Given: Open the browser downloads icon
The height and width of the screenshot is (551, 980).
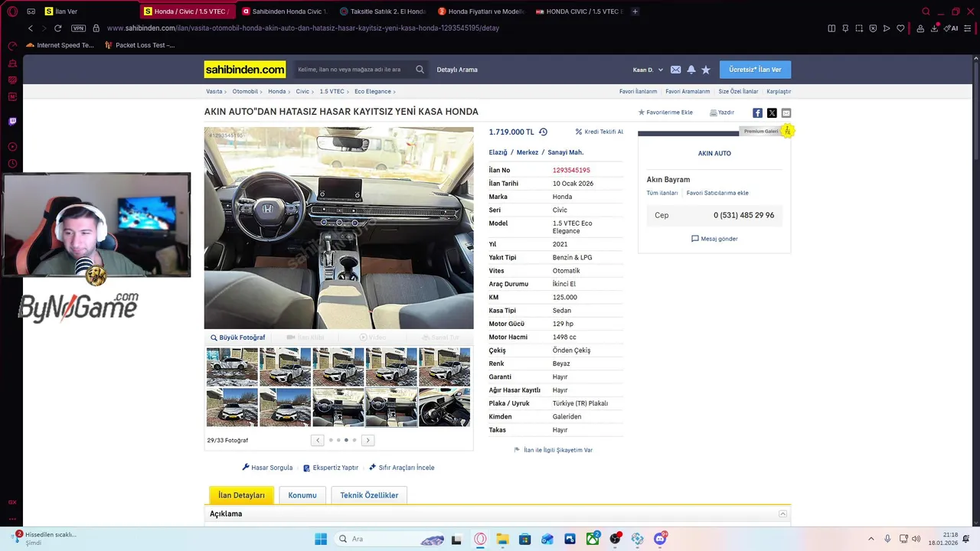Looking at the screenshot, I should pyautogui.click(x=935, y=28).
